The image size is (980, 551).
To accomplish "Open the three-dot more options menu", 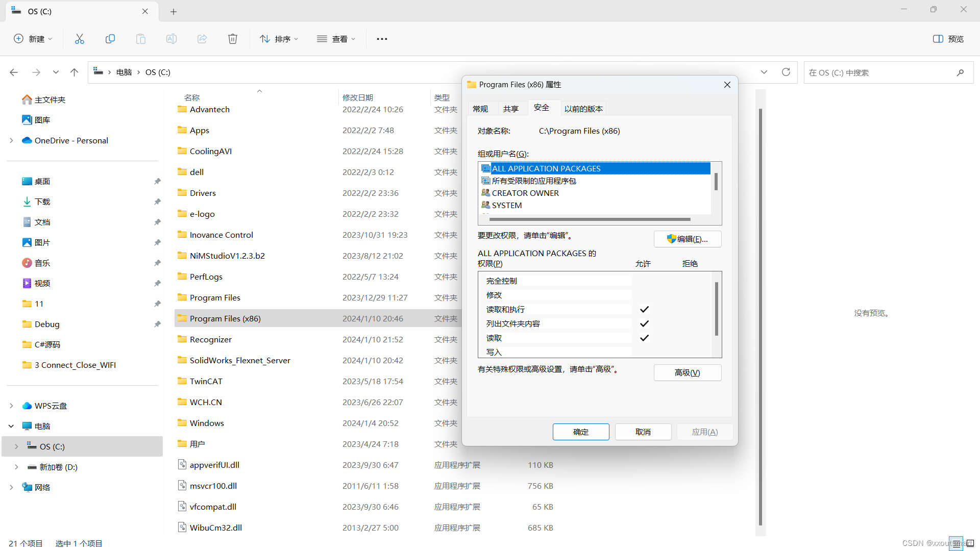I will 382,39.
